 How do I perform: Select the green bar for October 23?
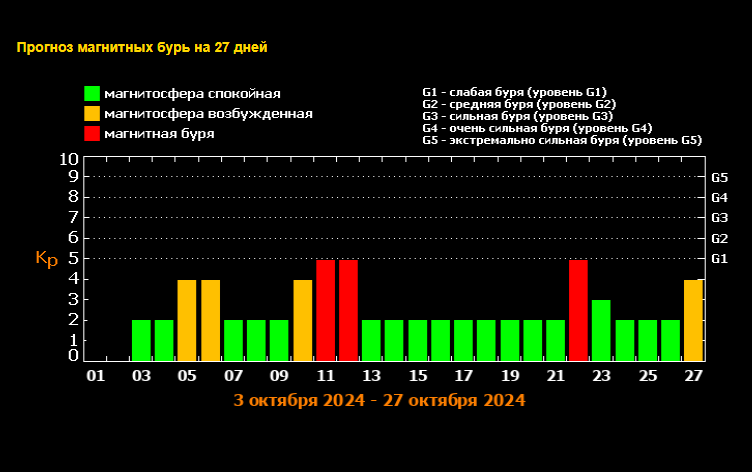tap(601, 330)
